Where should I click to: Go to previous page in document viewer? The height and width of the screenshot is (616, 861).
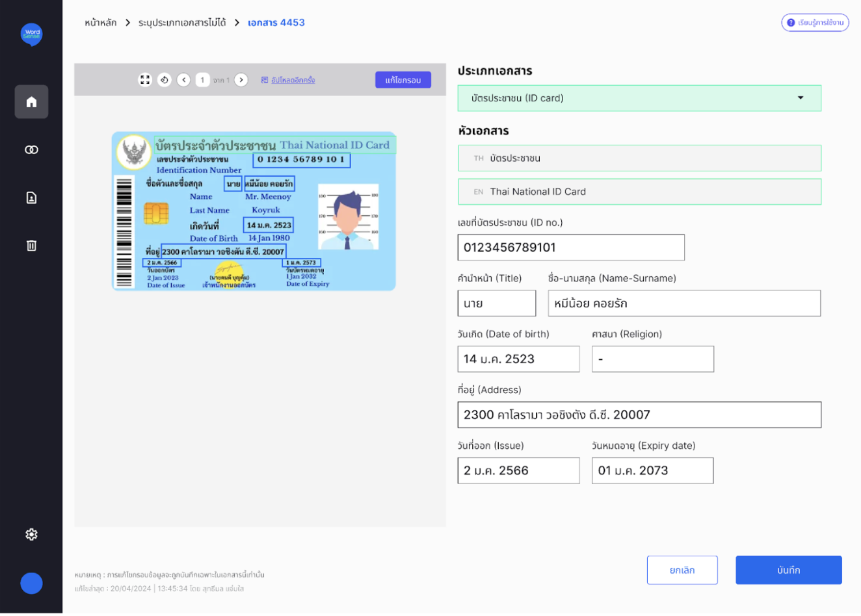point(184,80)
